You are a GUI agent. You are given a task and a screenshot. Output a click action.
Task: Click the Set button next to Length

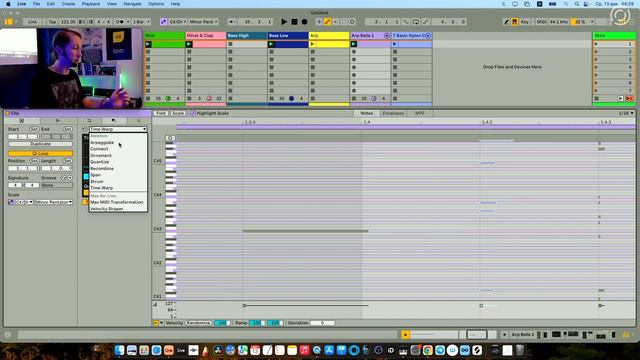68,161
